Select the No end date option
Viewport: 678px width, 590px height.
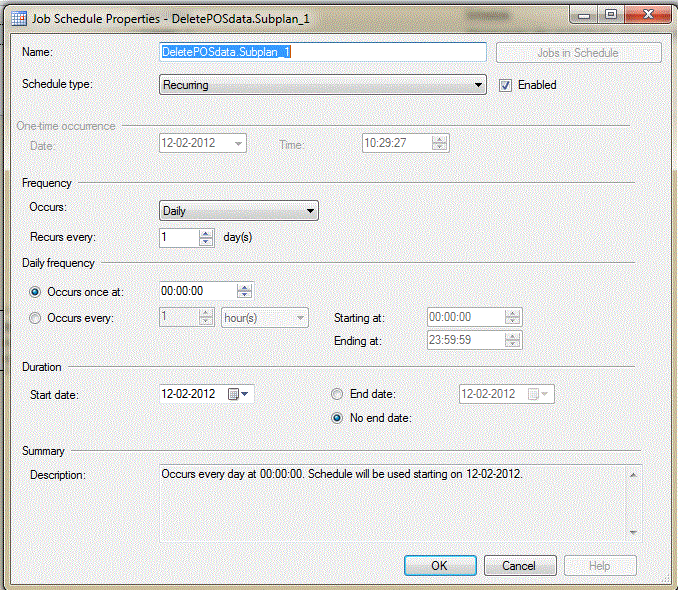click(338, 418)
